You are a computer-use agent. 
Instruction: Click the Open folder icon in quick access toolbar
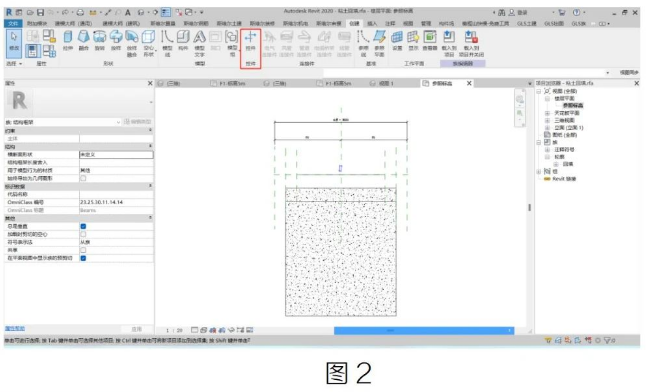tap(30, 13)
